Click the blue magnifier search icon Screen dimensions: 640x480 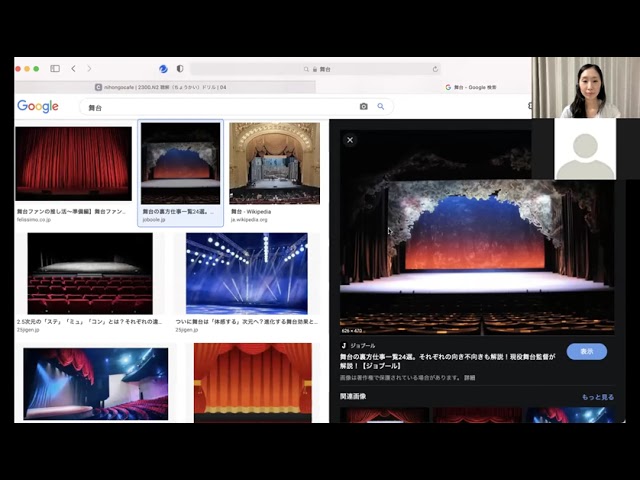(x=380, y=107)
